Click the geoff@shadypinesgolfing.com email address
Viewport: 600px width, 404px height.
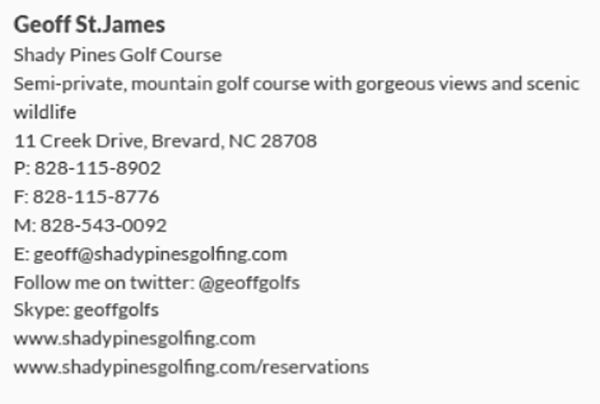pos(160,255)
